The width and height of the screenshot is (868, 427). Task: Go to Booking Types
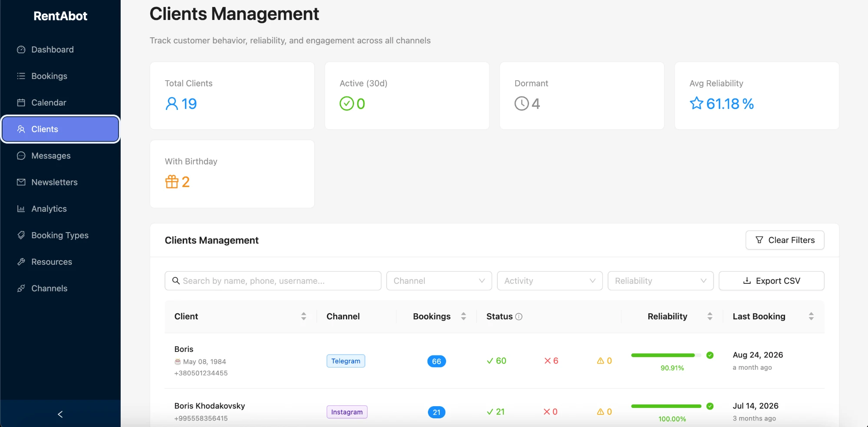pos(60,235)
